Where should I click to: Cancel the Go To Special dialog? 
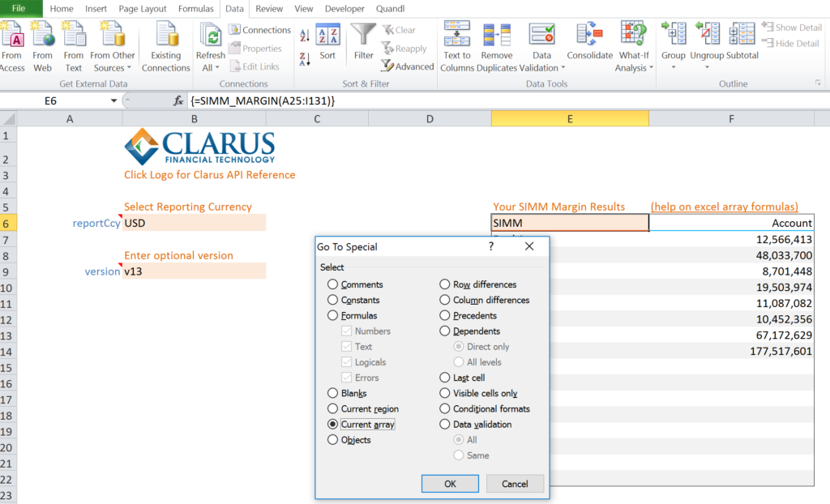515,484
